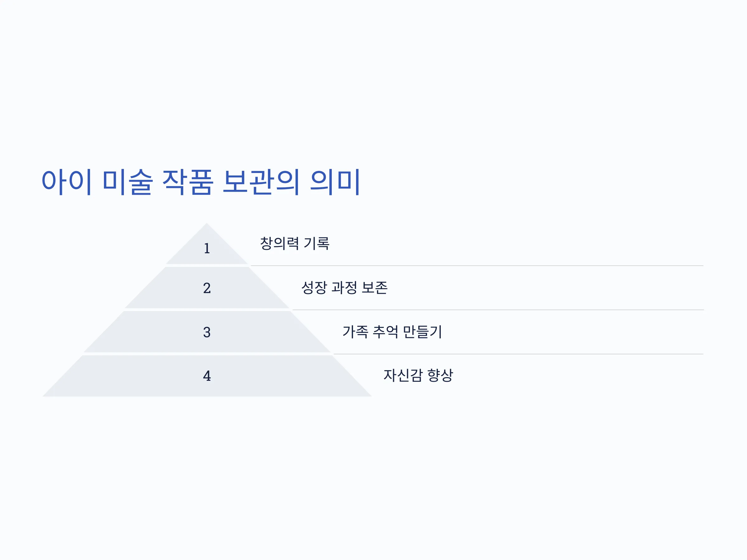Select pyramid bottom tier numbered 4
Viewport: 747px width, 560px height.
tap(207, 376)
